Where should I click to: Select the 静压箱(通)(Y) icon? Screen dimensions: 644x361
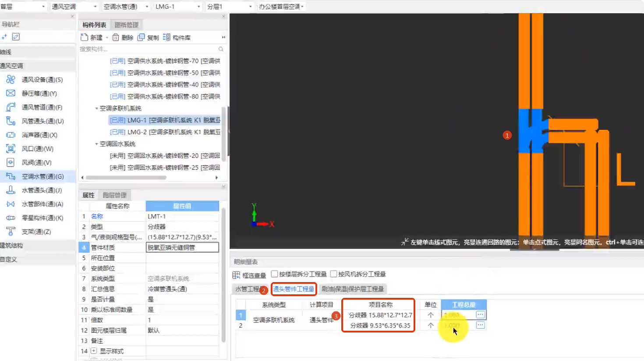pyautogui.click(x=11, y=93)
